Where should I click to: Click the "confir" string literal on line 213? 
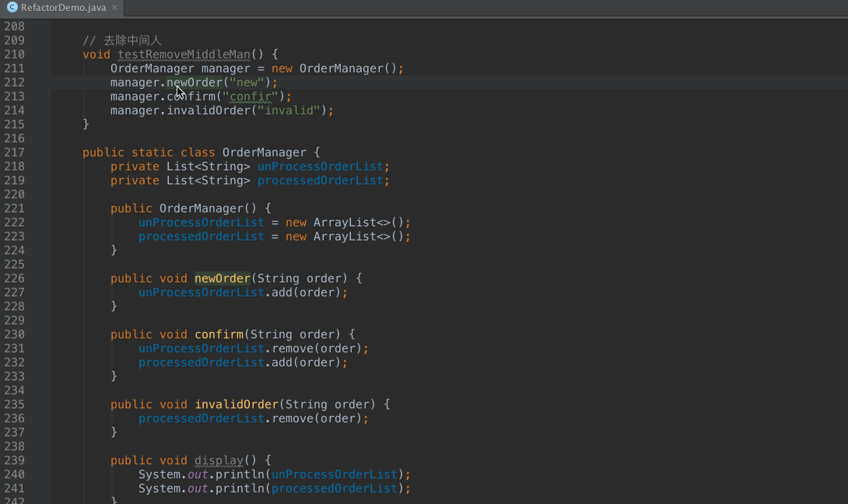tap(250, 96)
